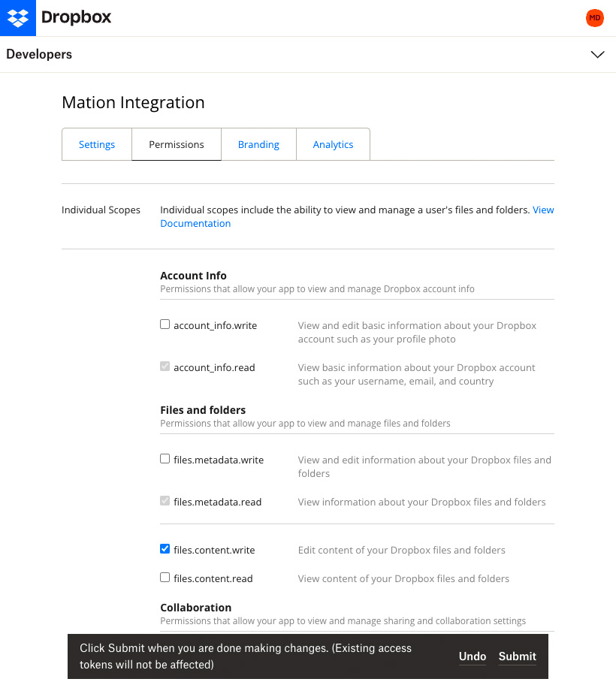Image resolution: width=616 pixels, height=691 pixels.
Task: Click the disabled account_info.read checkbox
Action: [x=165, y=367]
